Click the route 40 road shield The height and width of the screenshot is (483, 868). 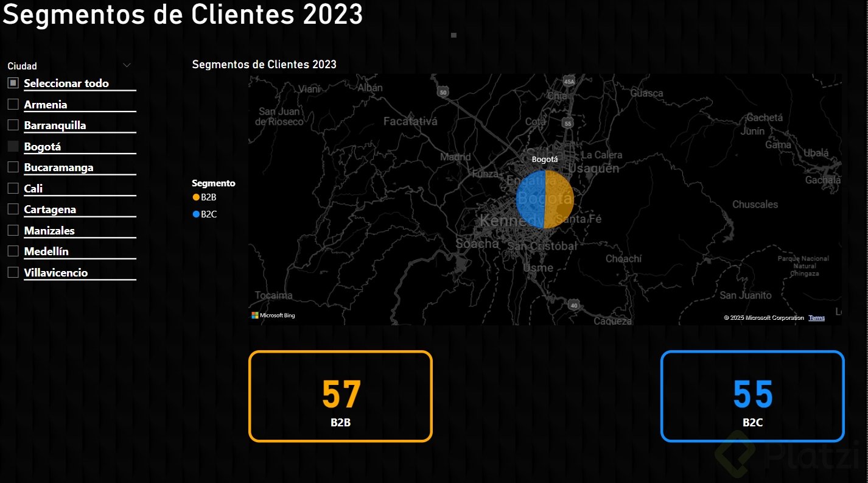(573, 305)
